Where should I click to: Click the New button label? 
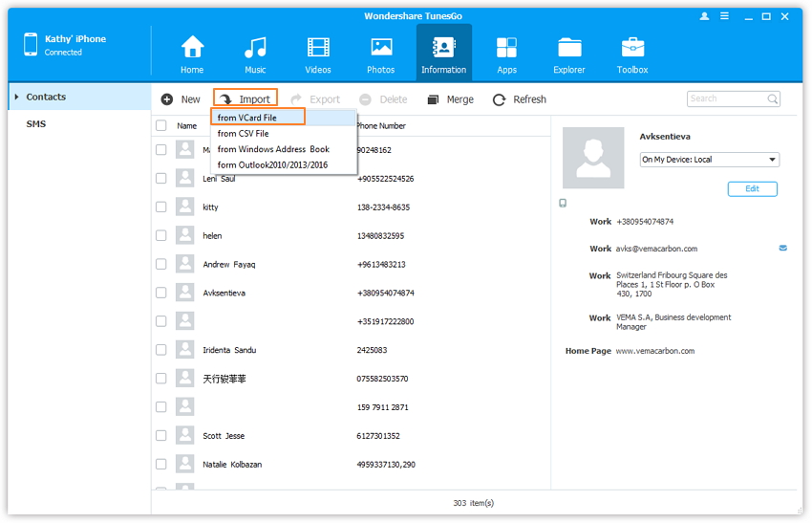pos(190,99)
